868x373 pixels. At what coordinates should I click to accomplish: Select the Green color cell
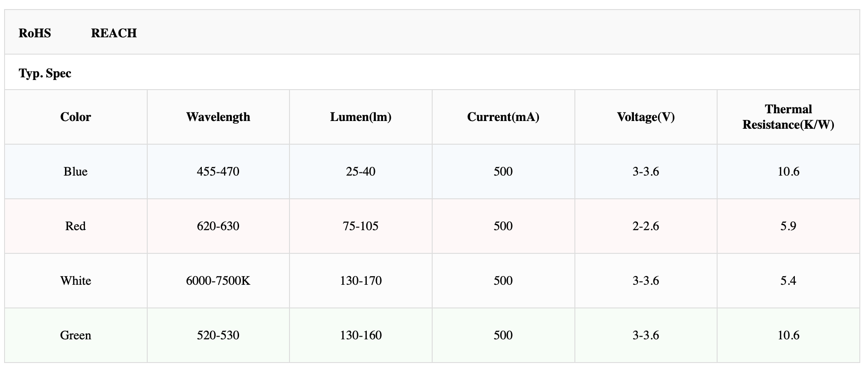pos(75,335)
